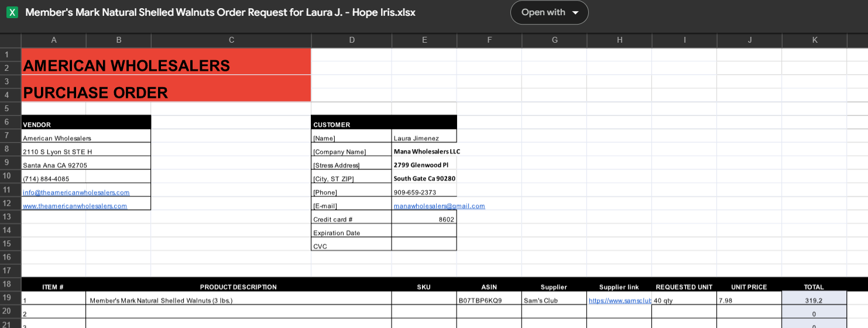
Task: Open the "Open with" dropdown
Action: tap(549, 12)
